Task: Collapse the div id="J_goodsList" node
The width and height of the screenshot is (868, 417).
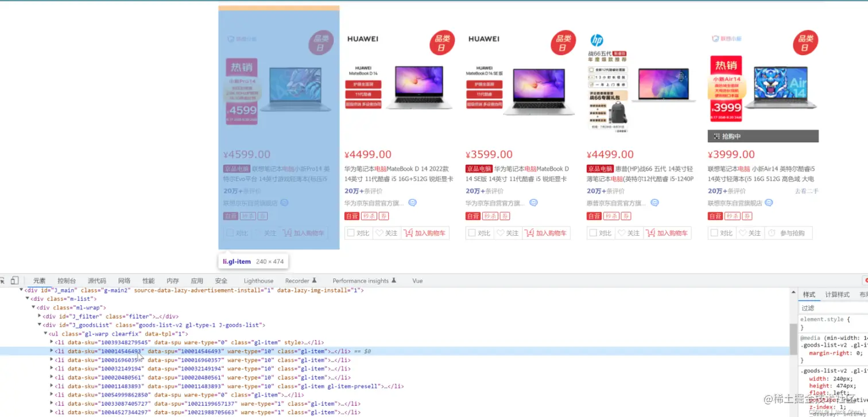Action: point(40,325)
